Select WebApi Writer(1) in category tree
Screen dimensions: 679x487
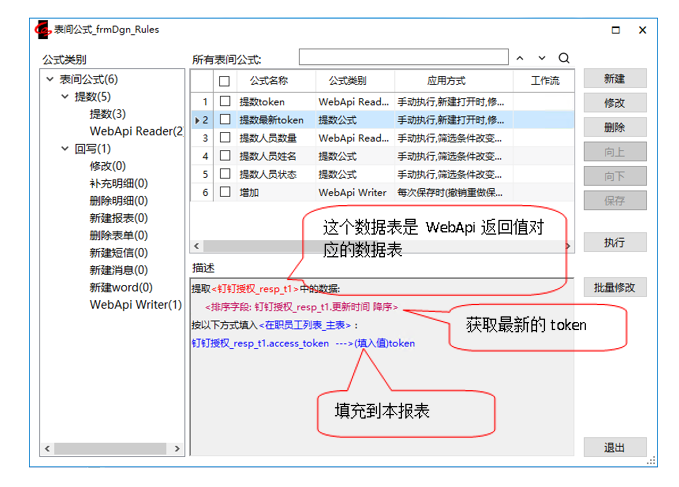pyautogui.click(x=135, y=305)
